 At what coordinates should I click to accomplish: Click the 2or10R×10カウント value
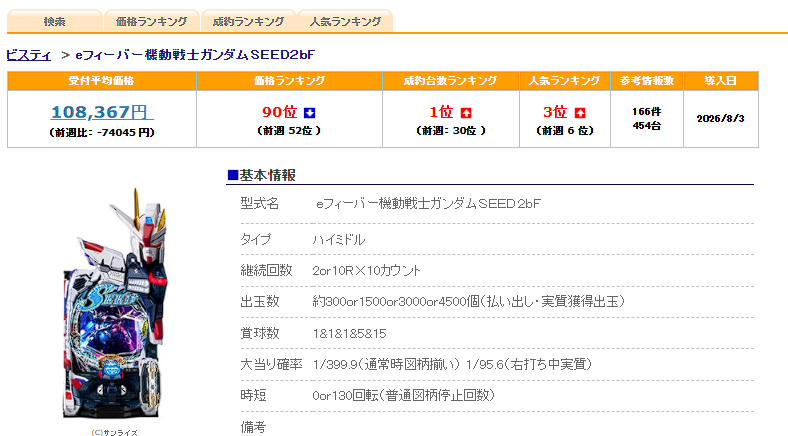point(366,270)
